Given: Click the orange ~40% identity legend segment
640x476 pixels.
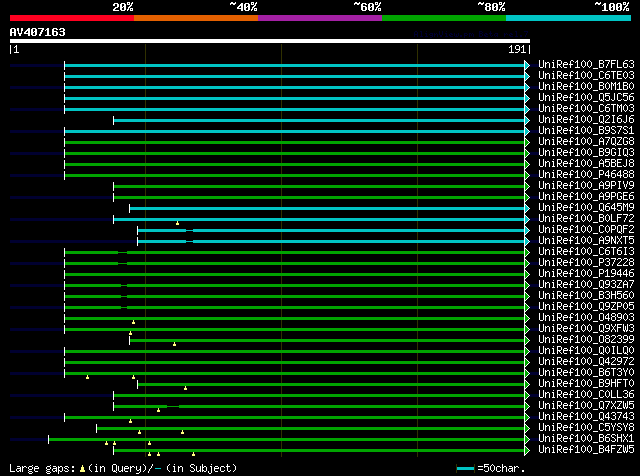Looking at the screenshot, I should tap(196, 18).
